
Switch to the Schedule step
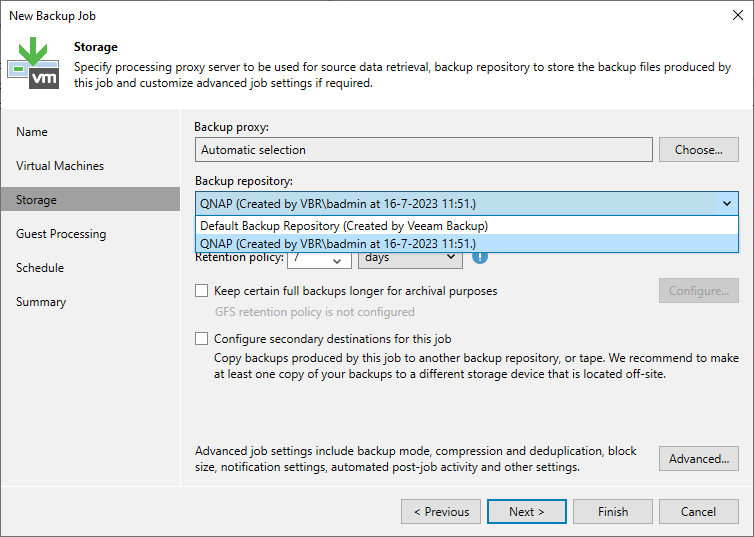point(40,268)
